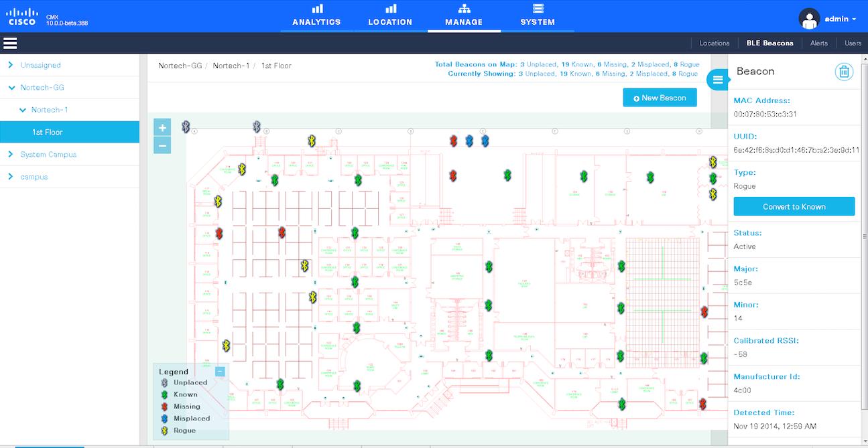
Task: Zoom in on the floor map
Action: click(162, 127)
